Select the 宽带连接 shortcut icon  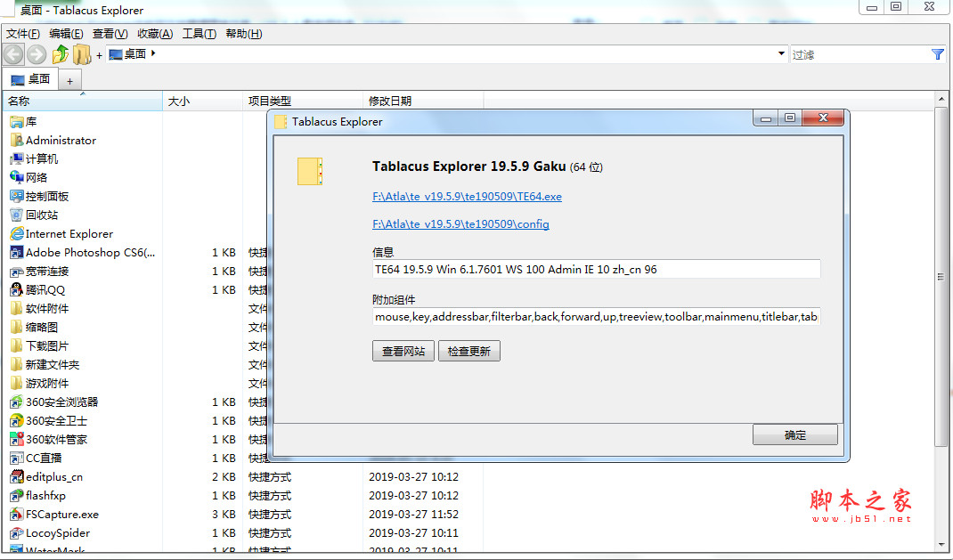tap(17, 272)
